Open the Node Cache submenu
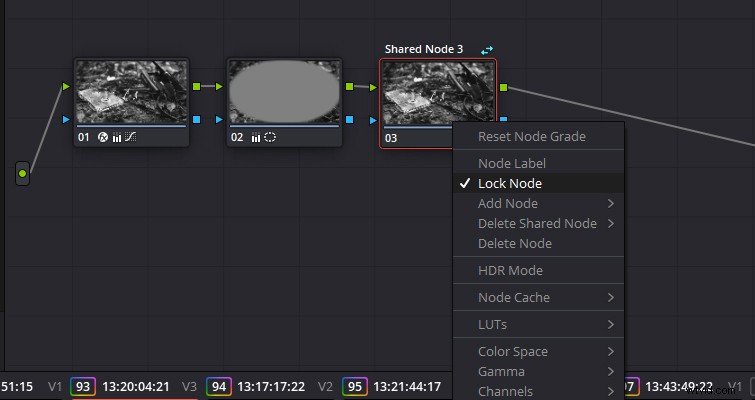 click(x=538, y=297)
